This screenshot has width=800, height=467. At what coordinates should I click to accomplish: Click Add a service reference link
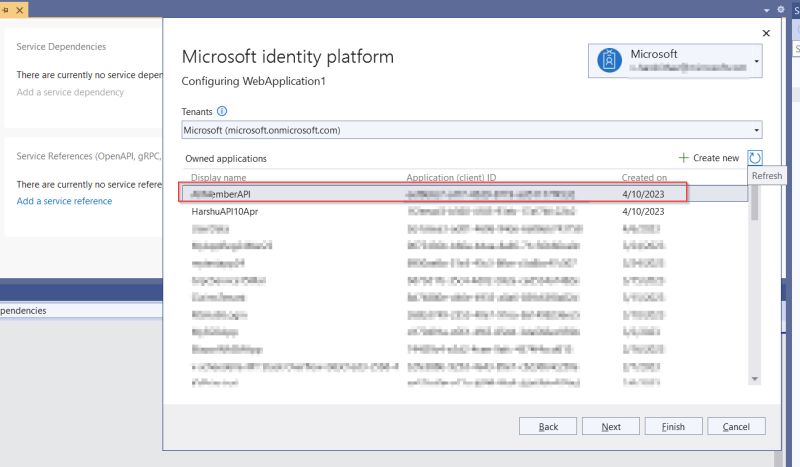point(64,201)
